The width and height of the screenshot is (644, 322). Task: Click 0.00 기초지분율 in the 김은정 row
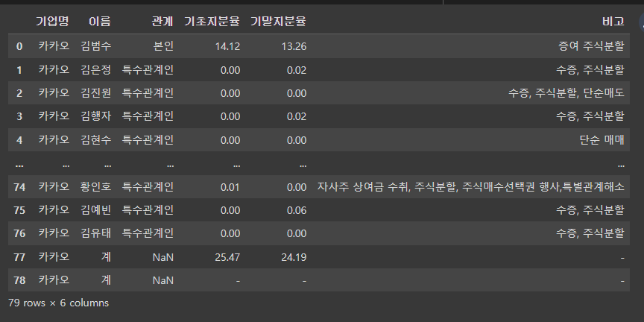(x=230, y=70)
